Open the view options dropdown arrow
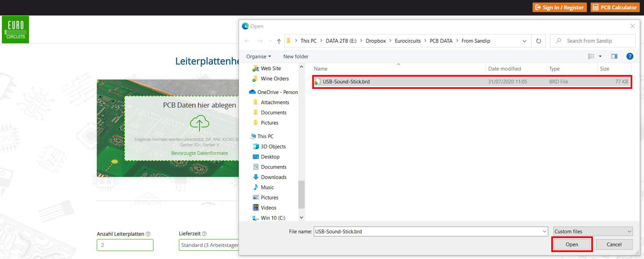Viewport: 644px width, 259px height. [x=600, y=56]
